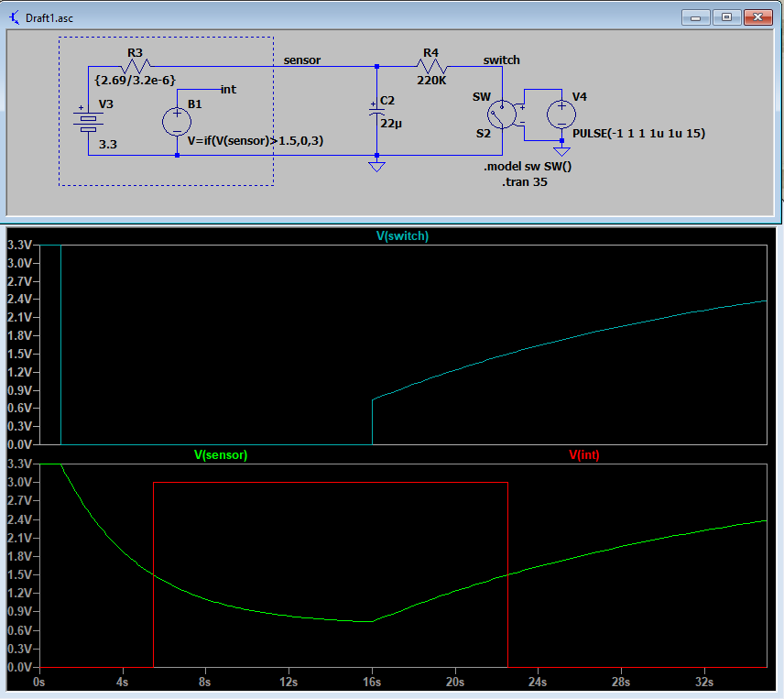Screen dimensions: 784x699
Task: Click the V4 reference designator label
Action: pyautogui.click(x=580, y=96)
